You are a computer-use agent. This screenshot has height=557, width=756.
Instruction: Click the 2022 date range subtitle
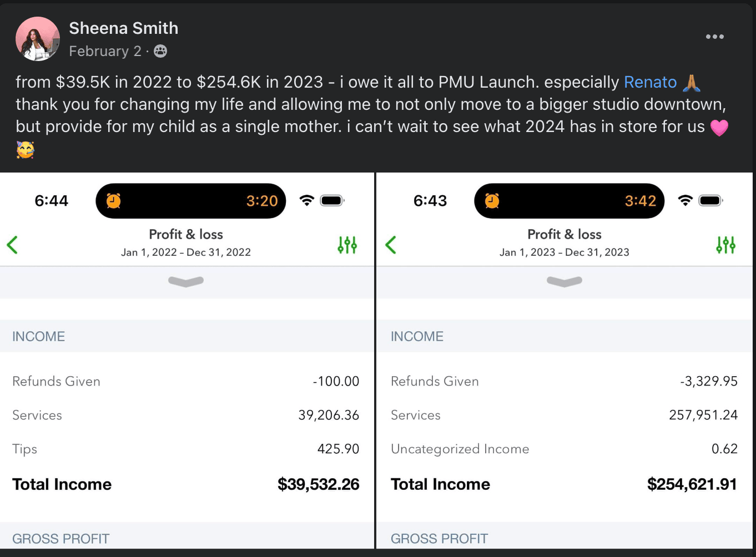click(186, 252)
